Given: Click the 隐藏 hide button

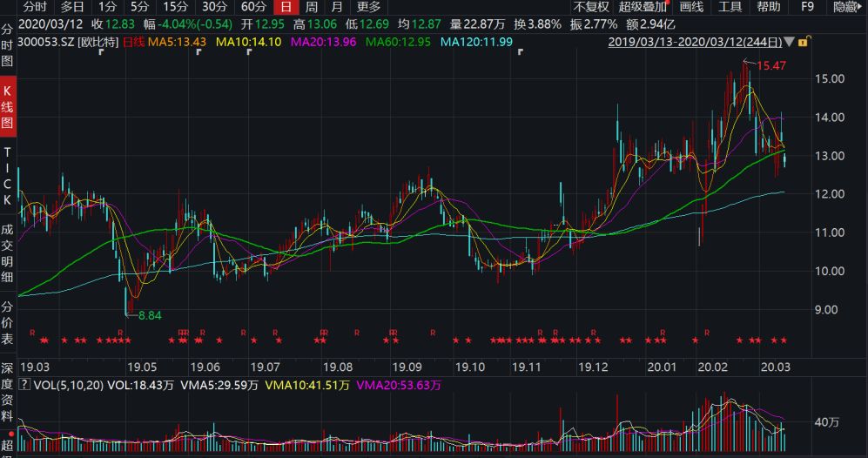Looking at the screenshot, I should 846,7.
